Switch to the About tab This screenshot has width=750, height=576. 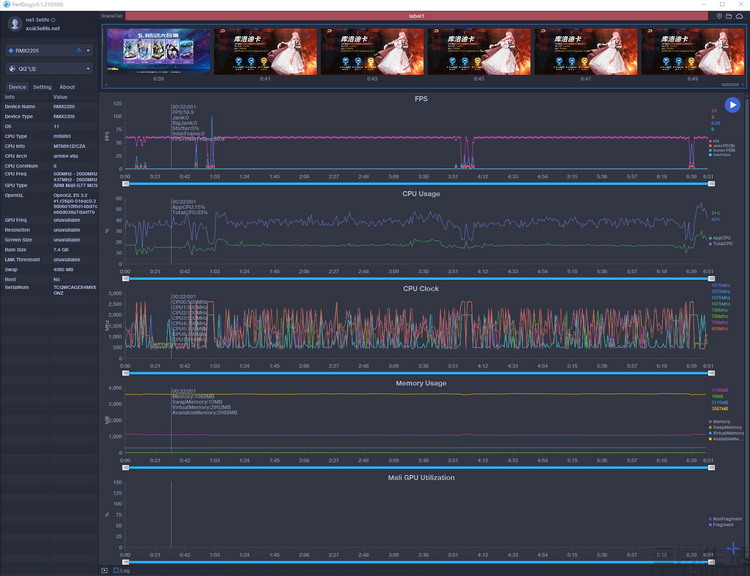tap(67, 87)
